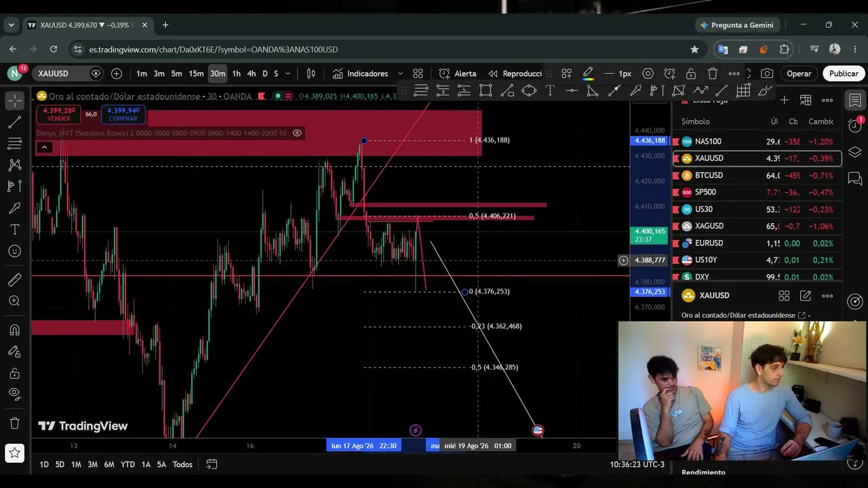Add alert on drawing clock icon

(669, 73)
